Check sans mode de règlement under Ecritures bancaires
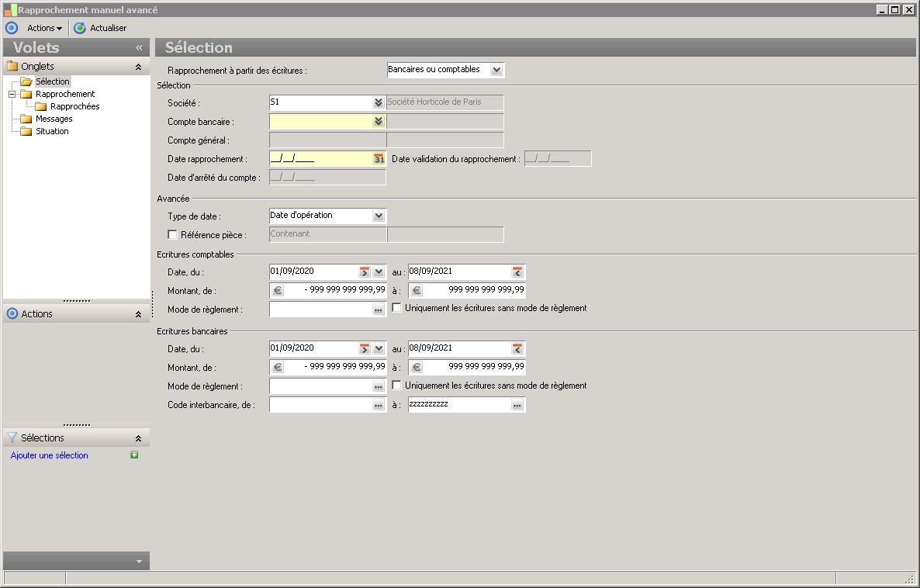Screen dimensions: 920x588 [397, 386]
